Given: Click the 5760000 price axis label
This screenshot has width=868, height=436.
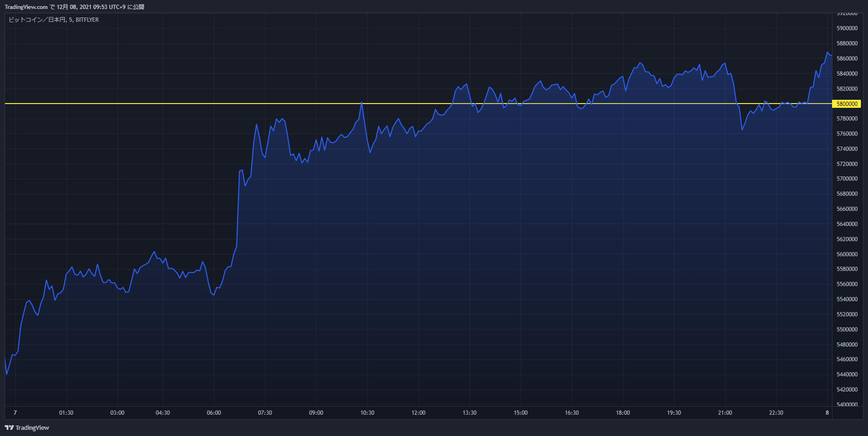Looking at the screenshot, I should (x=847, y=134).
